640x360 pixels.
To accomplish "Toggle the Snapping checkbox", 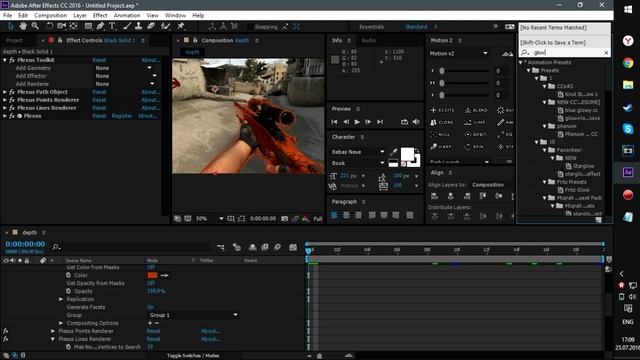I will (250, 27).
